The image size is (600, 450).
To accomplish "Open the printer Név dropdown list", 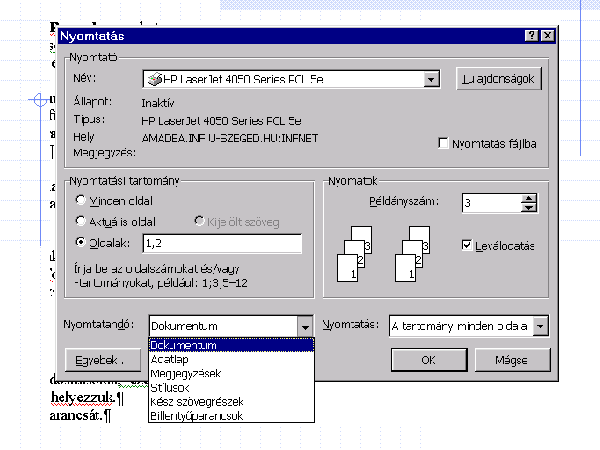I will click(432, 79).
